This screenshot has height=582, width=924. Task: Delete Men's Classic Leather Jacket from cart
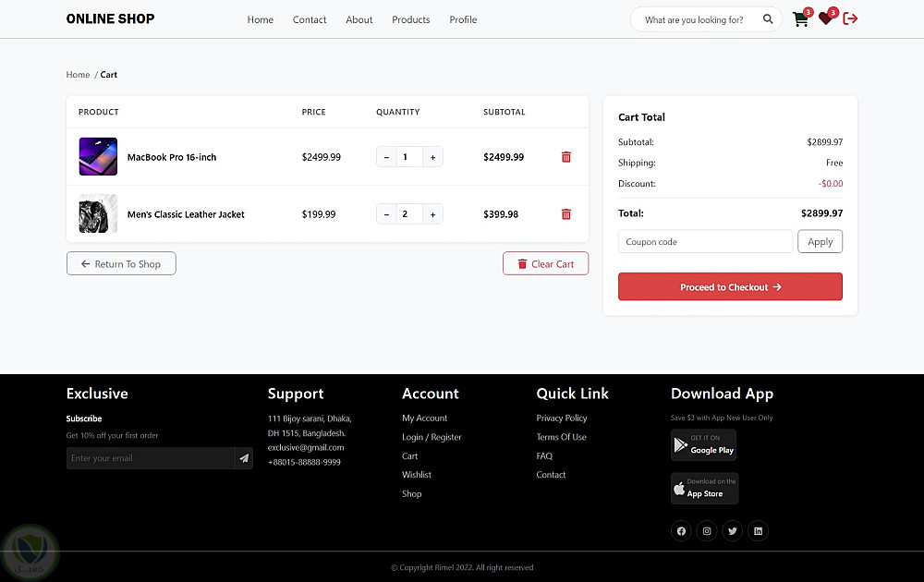pyautogui.click(x=565, y=214)
